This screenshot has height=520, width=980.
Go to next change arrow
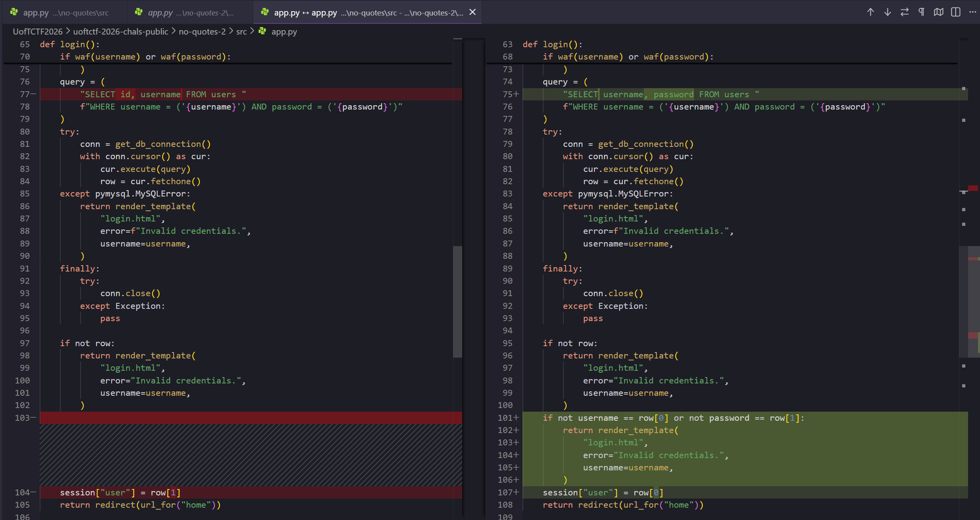(887, 12)
